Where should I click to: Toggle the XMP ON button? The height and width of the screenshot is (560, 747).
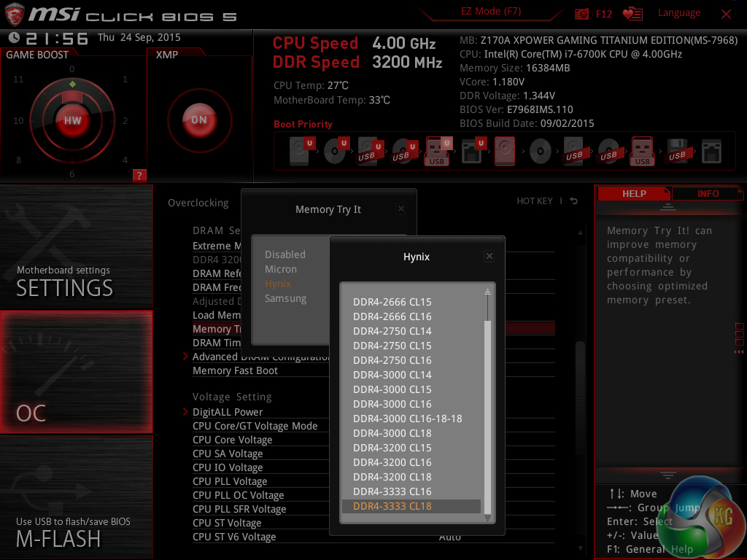tap(199, 120)
